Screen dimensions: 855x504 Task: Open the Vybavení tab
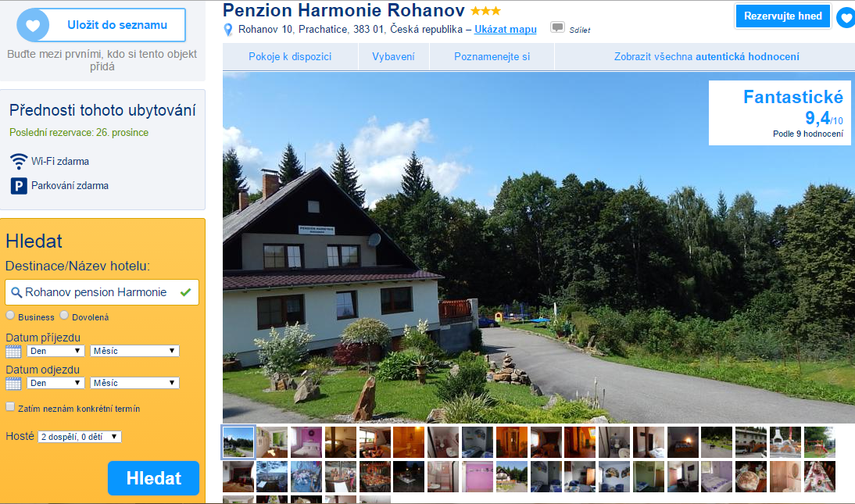click(394, 57)
